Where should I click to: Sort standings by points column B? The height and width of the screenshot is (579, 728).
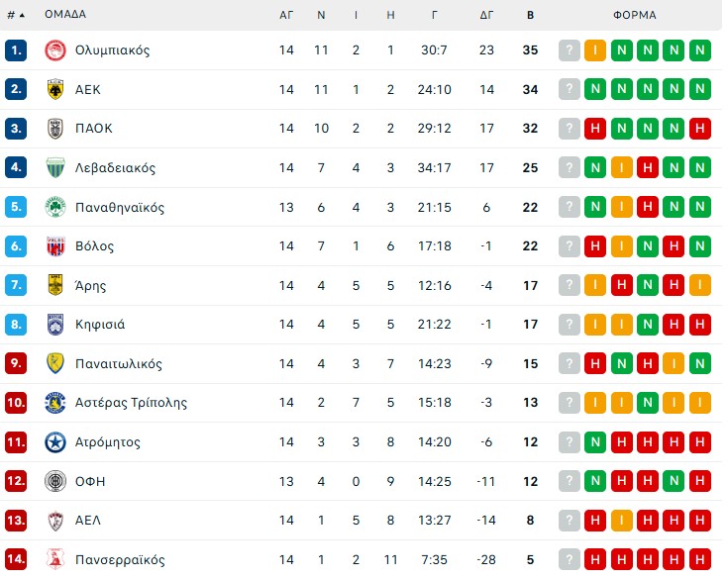531,15
